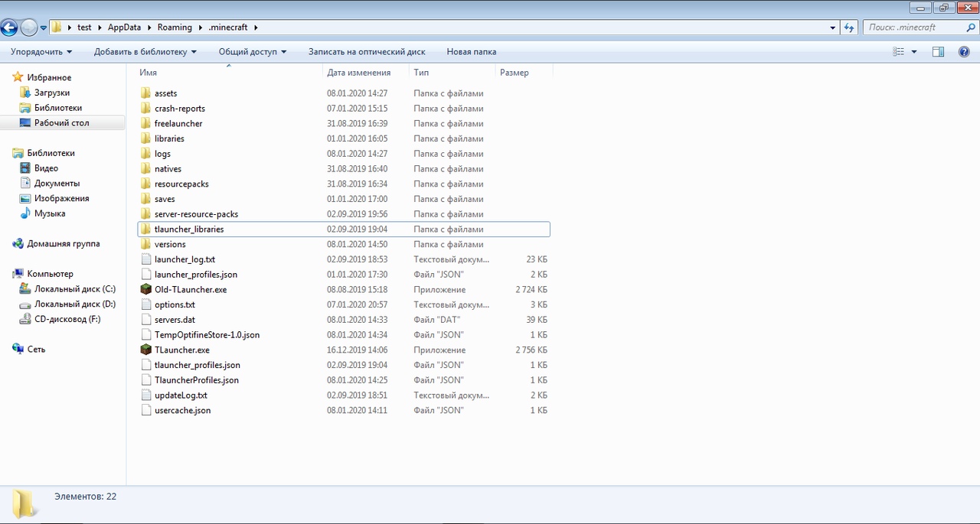
Task: Click the Back navigation arrow
Action: [9, 28]
